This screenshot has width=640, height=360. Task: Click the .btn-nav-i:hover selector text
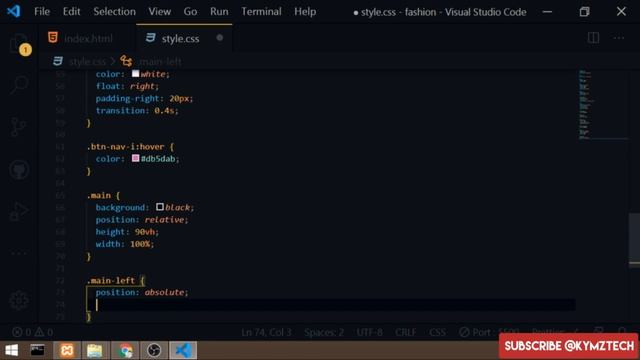pos(125,147)
